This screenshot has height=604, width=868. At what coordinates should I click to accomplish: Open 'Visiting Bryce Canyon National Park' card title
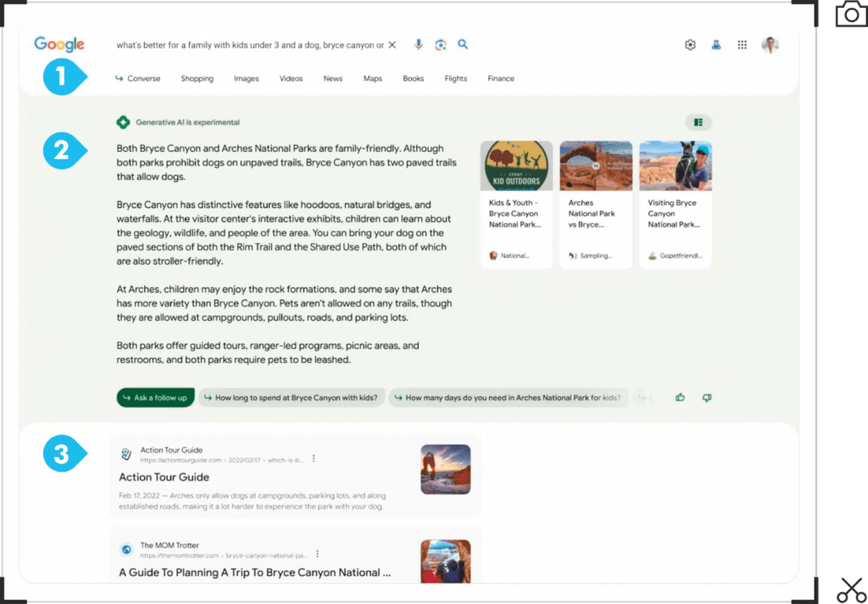point(674,213)
